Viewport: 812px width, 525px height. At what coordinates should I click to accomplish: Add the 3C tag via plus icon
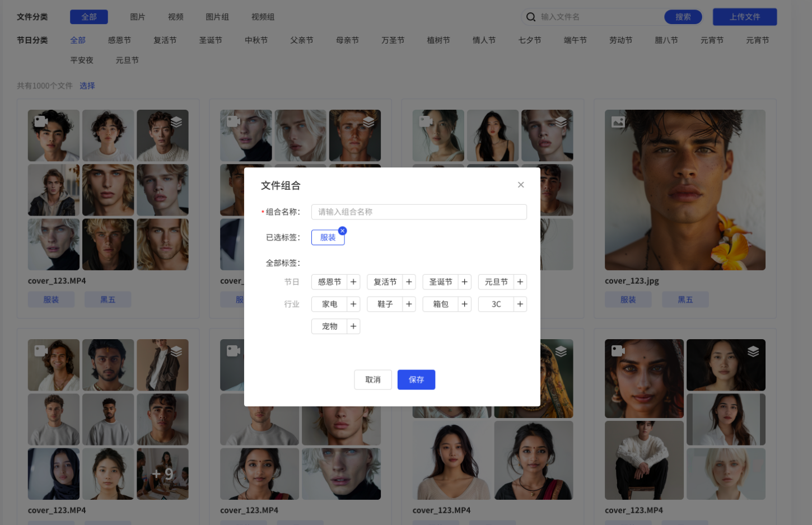point(520,304)
